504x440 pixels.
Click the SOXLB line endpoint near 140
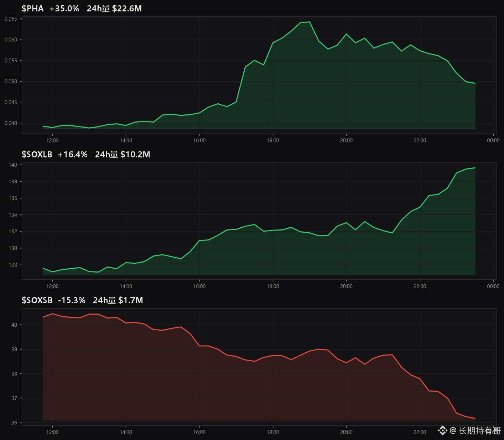click(475, 167)
